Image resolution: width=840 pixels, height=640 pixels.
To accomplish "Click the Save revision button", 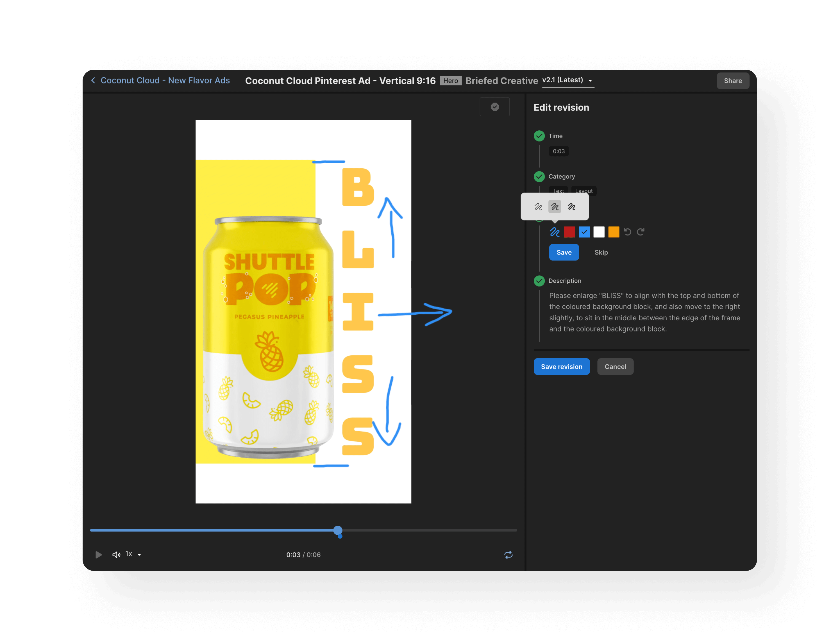I will (562, 366).
